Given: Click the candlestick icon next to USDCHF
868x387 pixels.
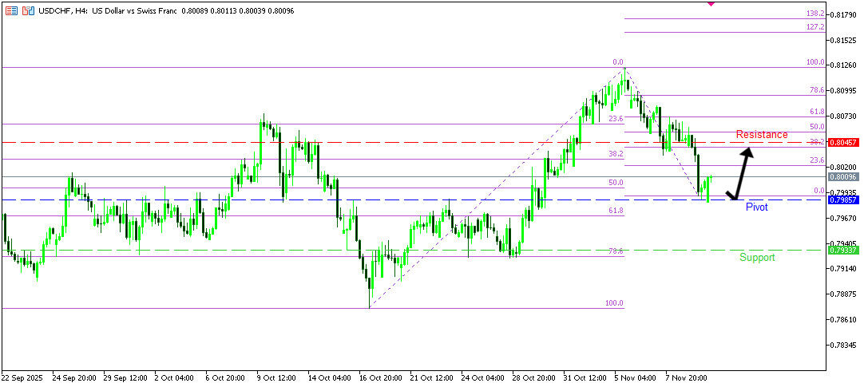Looking at the screenshot, I should tap(29, 11).
